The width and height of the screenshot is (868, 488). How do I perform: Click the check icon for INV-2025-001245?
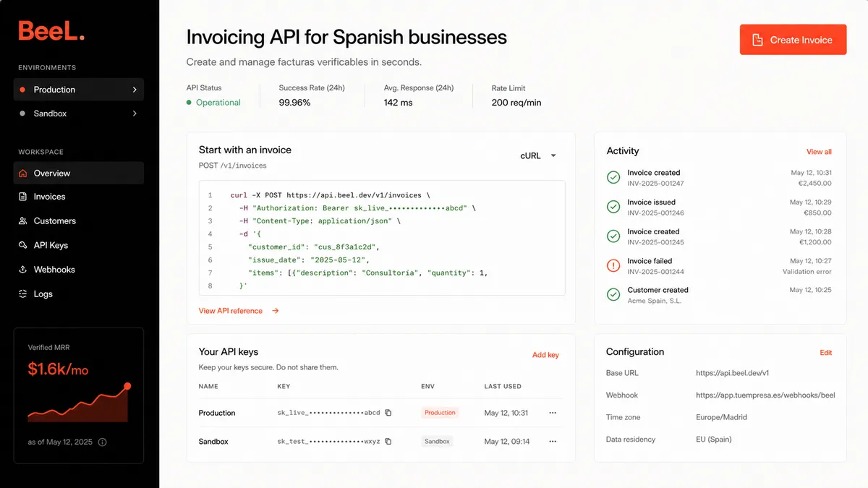pyautogui.click(x=613, y=236)
